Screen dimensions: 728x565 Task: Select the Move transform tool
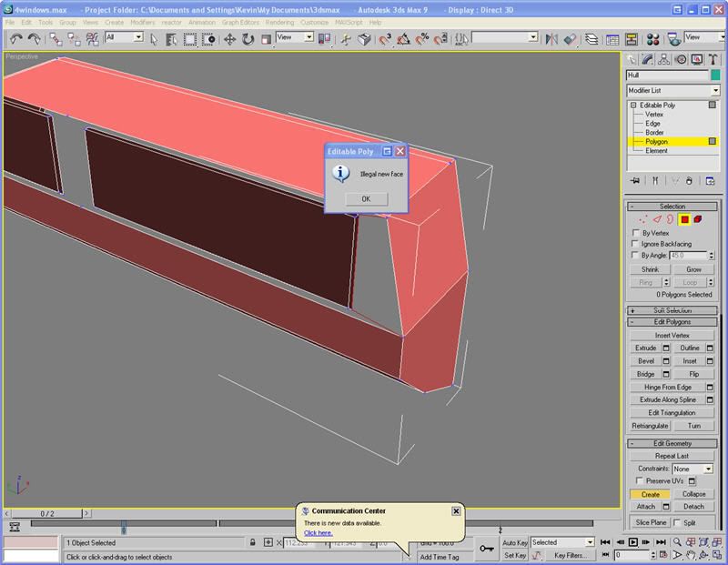[229, 39]
